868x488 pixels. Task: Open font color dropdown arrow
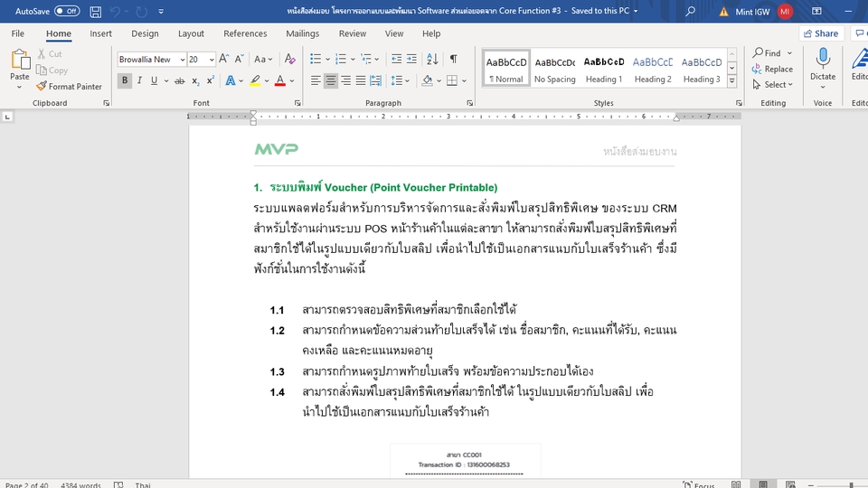pos(292,80)
